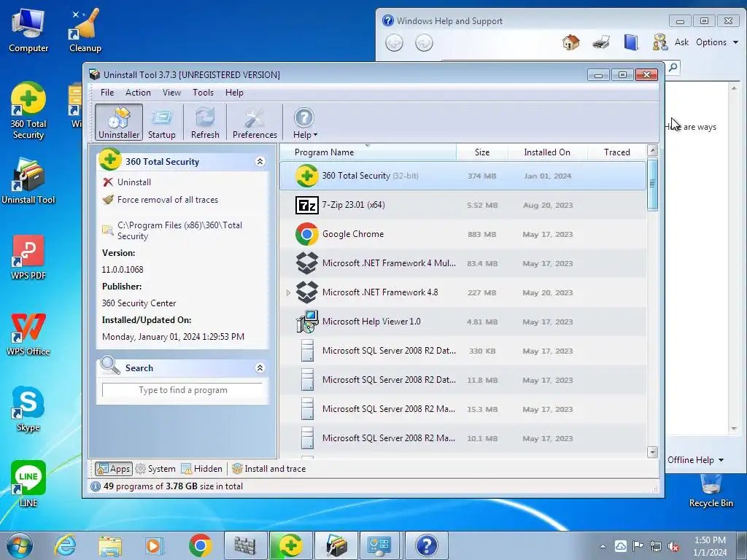Show hidden tray icons arrow

(x=603, y=546)
